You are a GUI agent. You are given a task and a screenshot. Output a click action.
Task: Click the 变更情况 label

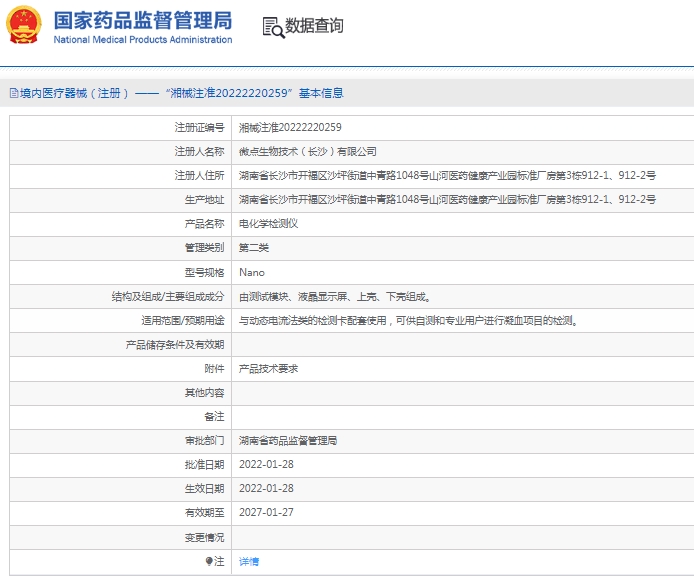point(204,537)
